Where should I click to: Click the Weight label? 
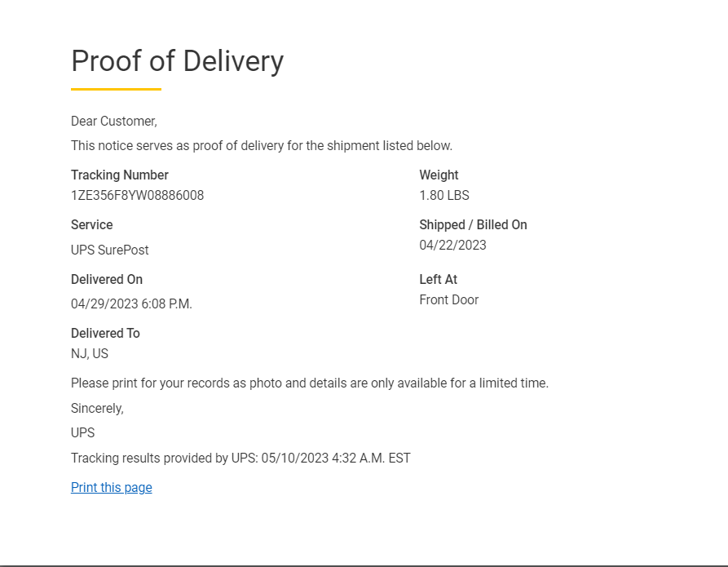pos(439,175)
